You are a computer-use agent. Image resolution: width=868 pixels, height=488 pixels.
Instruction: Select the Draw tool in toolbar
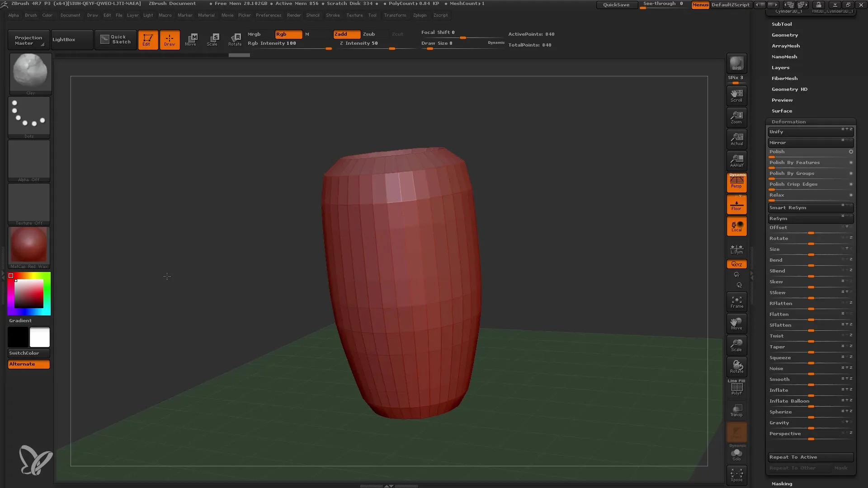(x=169, y=39)
